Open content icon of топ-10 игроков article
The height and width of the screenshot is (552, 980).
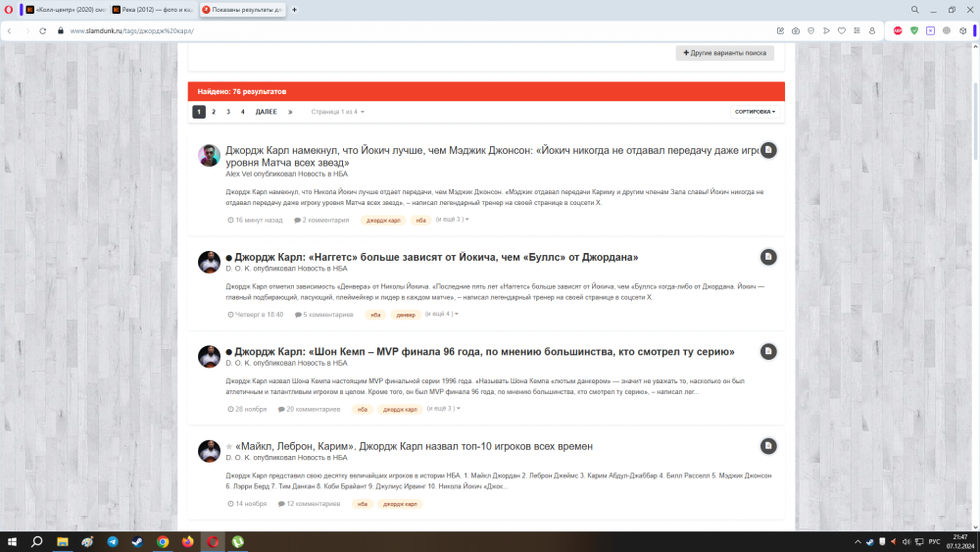tap(768, 446)
